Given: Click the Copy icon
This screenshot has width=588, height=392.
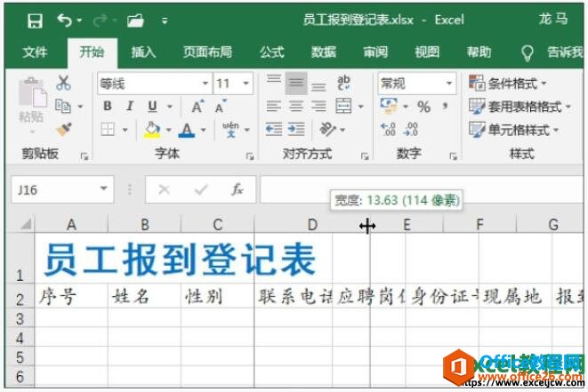Looking at the screenshot, I should (x=63, y=106).
